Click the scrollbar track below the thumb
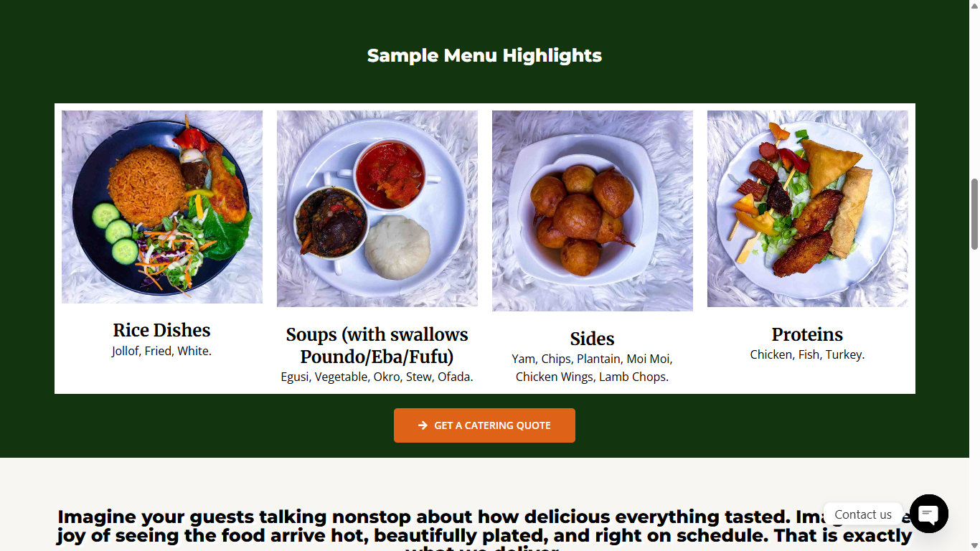 974,395
